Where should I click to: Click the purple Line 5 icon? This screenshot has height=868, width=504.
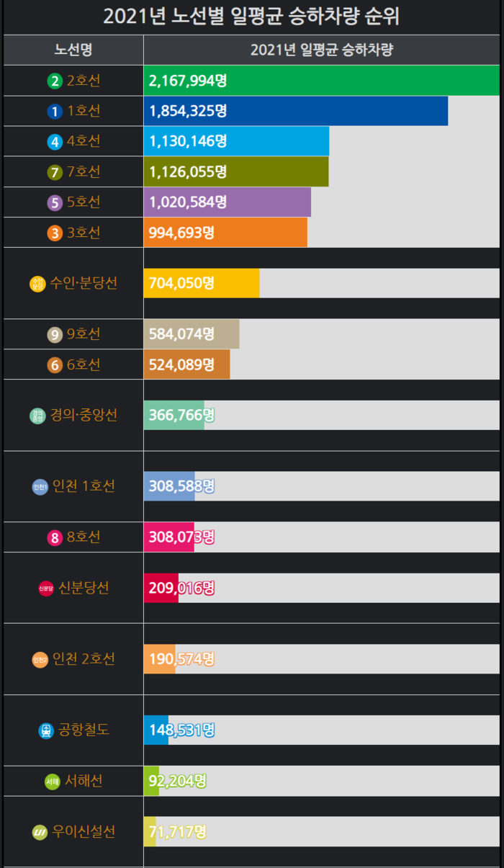pos(55,202)
